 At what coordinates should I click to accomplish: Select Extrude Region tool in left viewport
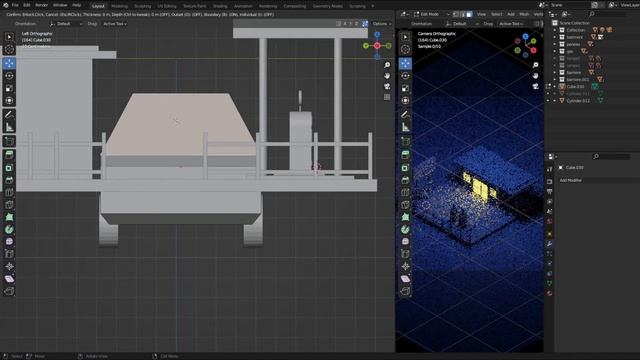point(9,155)
